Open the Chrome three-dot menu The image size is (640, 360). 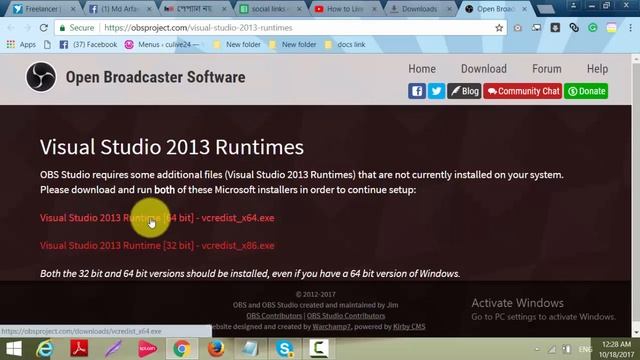pos(630,28)
